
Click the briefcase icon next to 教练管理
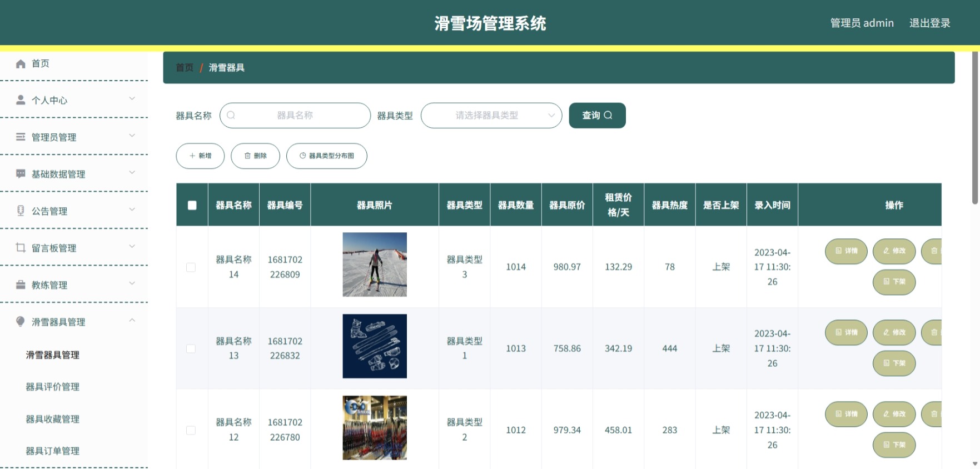(x=21, y=285)
